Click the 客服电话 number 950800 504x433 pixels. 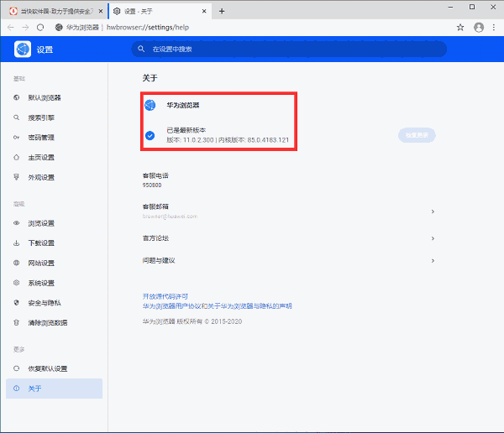pos(152,185)
